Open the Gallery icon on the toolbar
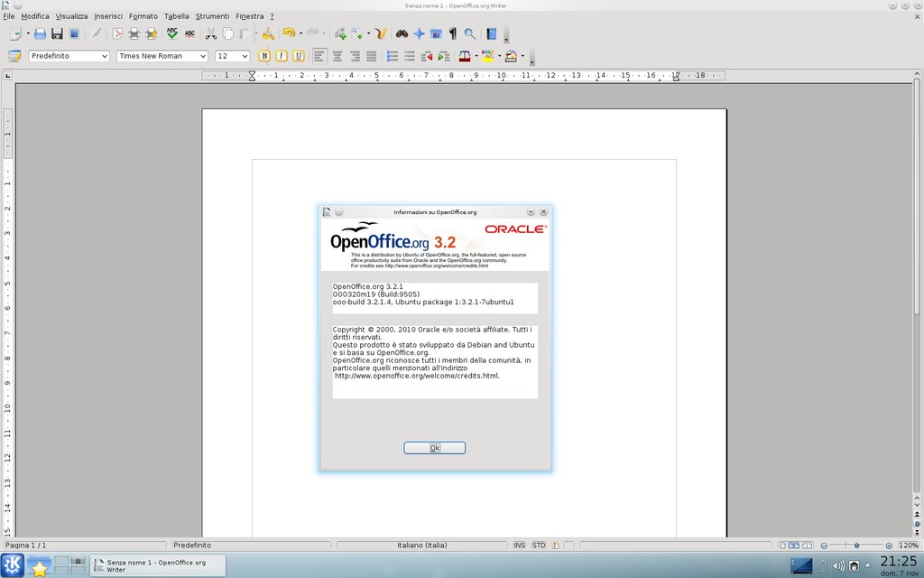The height and width of the screenshot is (578, 924). (x=435, y=33)
